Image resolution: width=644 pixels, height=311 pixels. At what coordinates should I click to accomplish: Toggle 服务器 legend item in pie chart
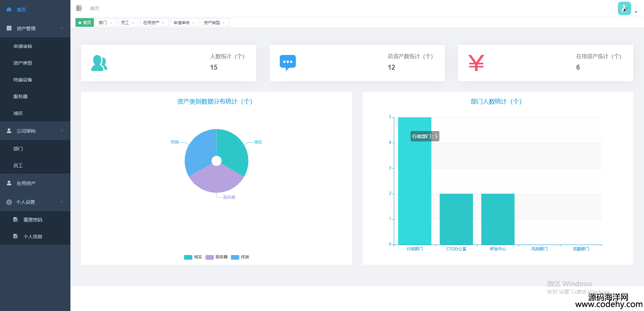point(216,257)
